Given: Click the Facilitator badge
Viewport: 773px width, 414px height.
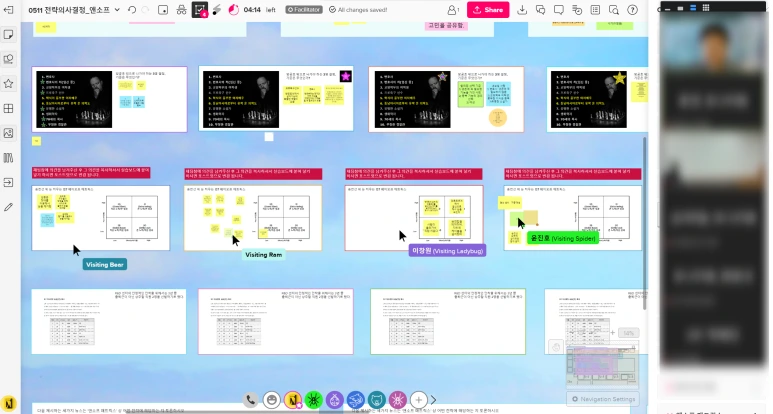Looking at the screenshot, I should [x=304, y=10].
